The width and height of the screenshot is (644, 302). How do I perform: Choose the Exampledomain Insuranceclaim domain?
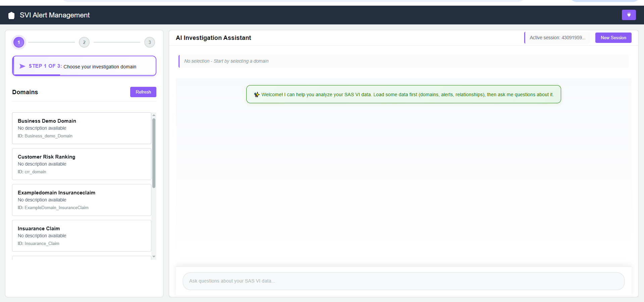tap(81, 199)
